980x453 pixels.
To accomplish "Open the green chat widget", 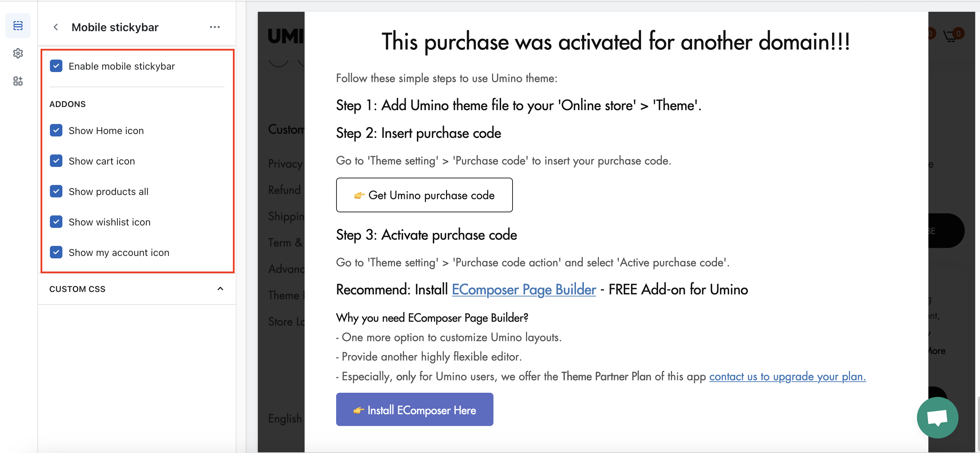I will [x=937, y=417].
